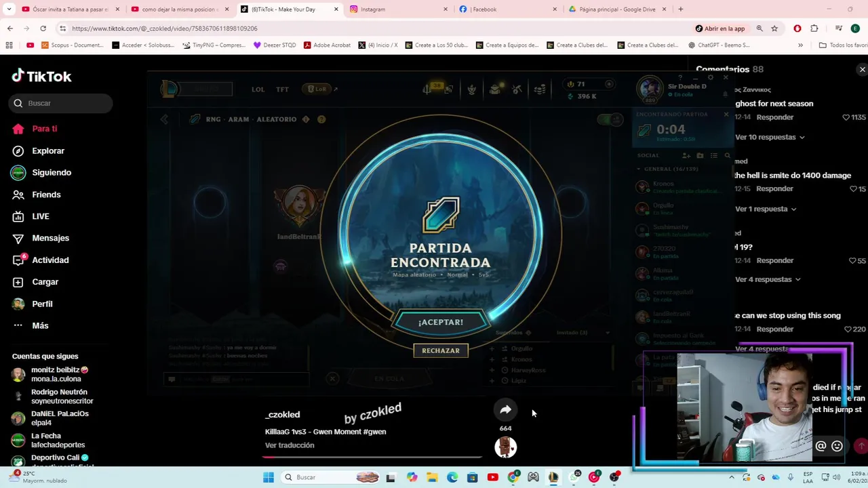Click the browser address bar URL
Image resolution: width=868 pixels, height=488 pixels.
pyautogui.click(x=165, y=28)
